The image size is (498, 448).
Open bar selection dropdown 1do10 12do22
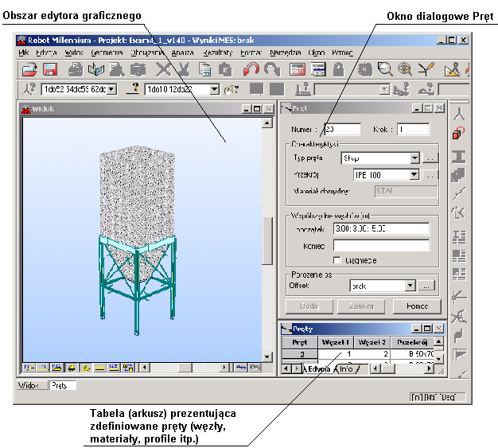coord(214,90)
